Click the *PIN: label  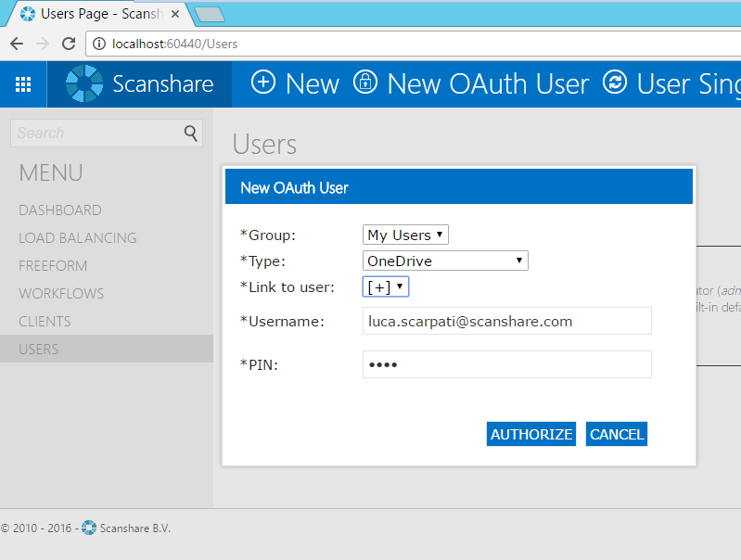click(x=259, y=364)
